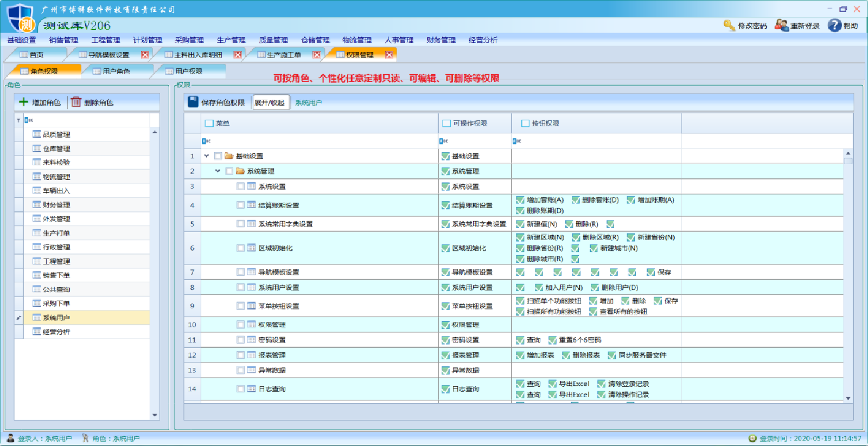This screenshot has width=868, height=446.
Task: Open the 销售管理 menu
Action: click(x=63, y=40)
